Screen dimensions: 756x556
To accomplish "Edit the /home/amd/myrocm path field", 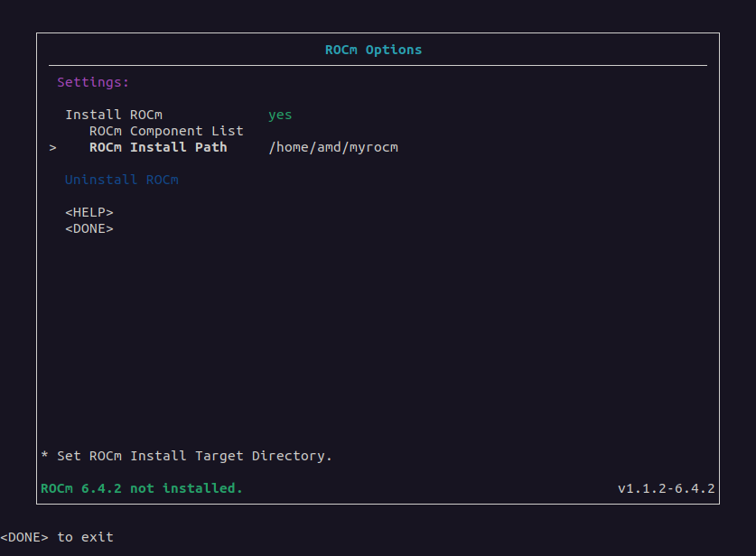I will click(x=333, y=147).
